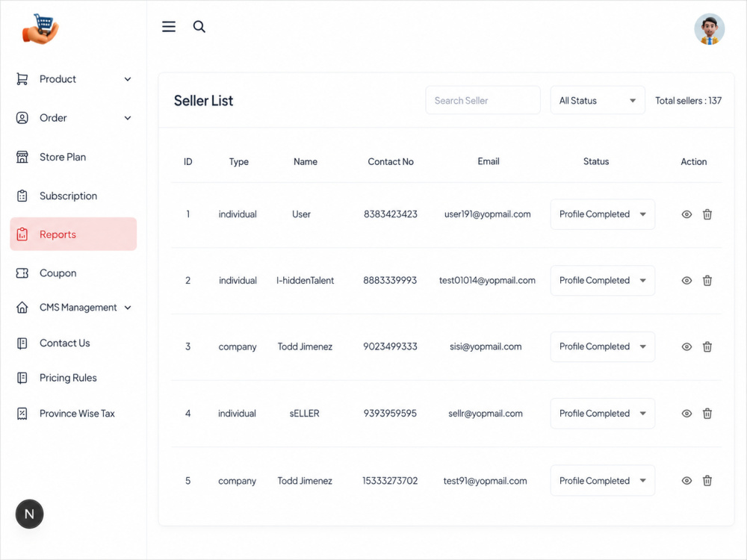
Task: Go to Store Plan
Action: point(73,157)
